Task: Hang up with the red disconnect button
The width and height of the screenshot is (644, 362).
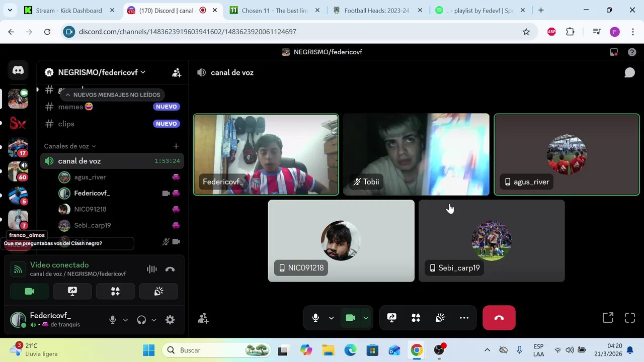Action: point(499,318)
